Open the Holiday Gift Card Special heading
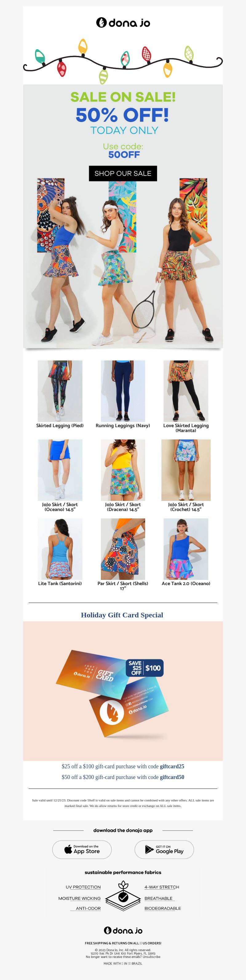Viewport: 246px width, 980px height. (x=122, y=615)
